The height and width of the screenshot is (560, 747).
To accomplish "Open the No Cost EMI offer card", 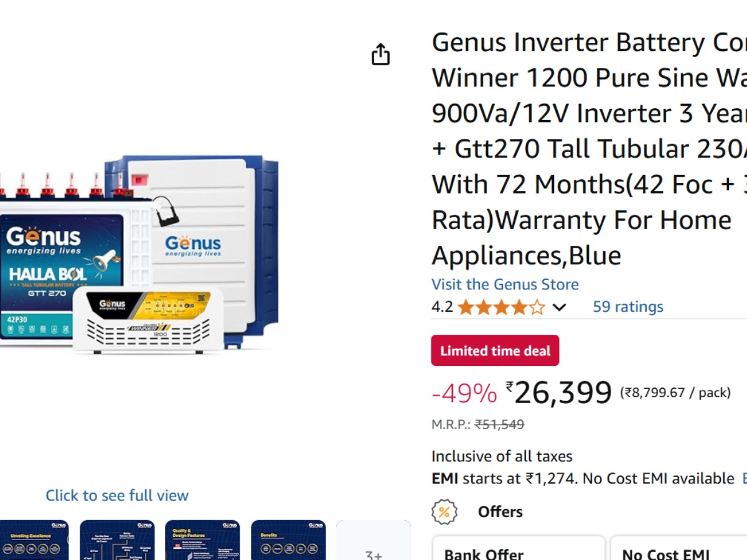I will pos(679,549).
